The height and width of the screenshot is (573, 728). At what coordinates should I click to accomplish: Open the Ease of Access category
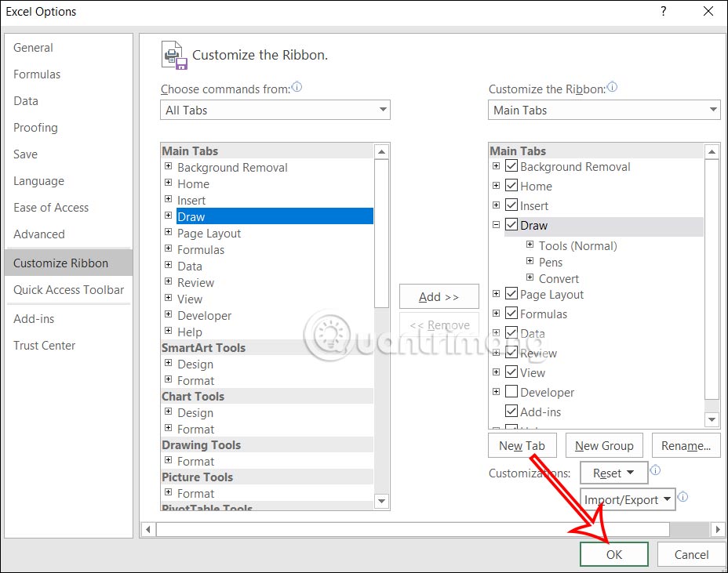69,208
